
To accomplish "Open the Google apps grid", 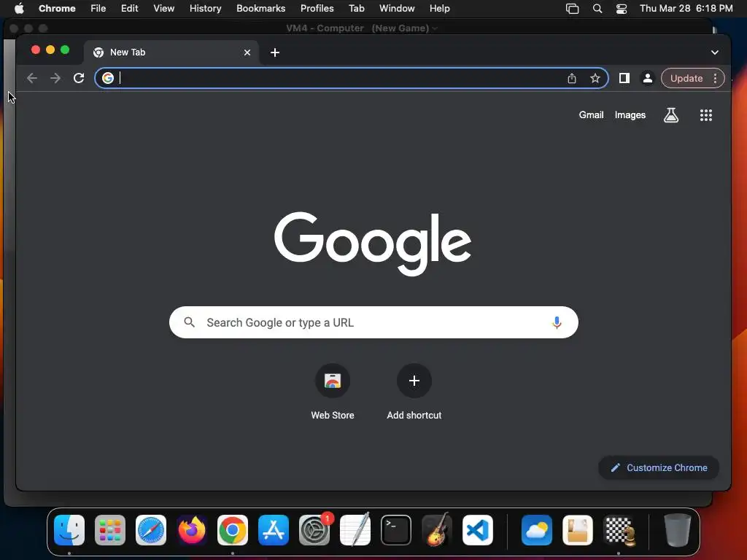I will pos(706,114).
